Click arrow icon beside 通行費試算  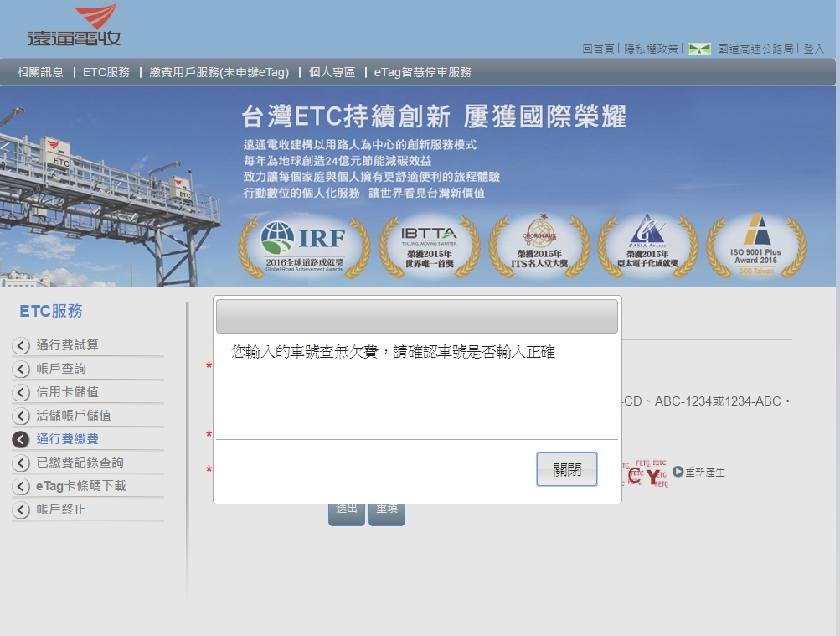point(21,345)
